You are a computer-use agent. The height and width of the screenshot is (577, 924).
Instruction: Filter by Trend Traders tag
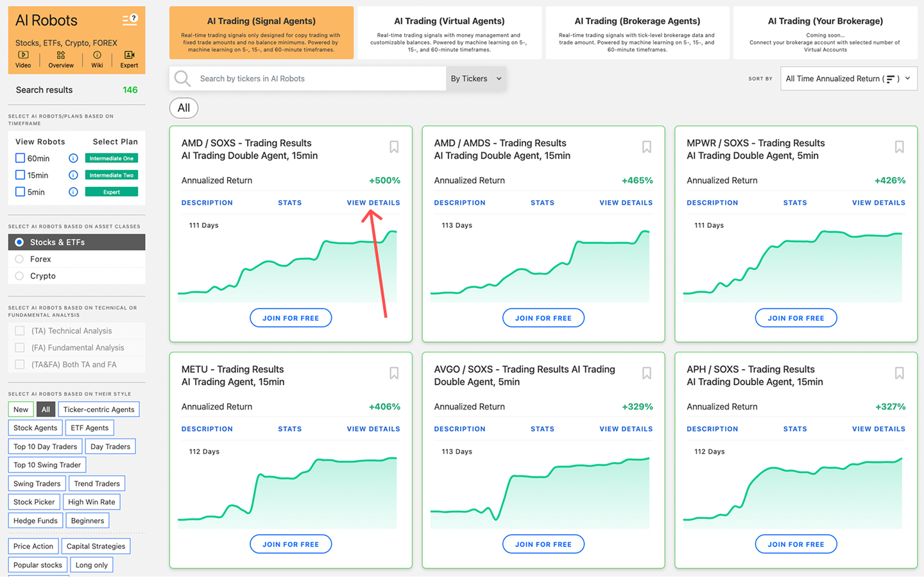[97, 483]
